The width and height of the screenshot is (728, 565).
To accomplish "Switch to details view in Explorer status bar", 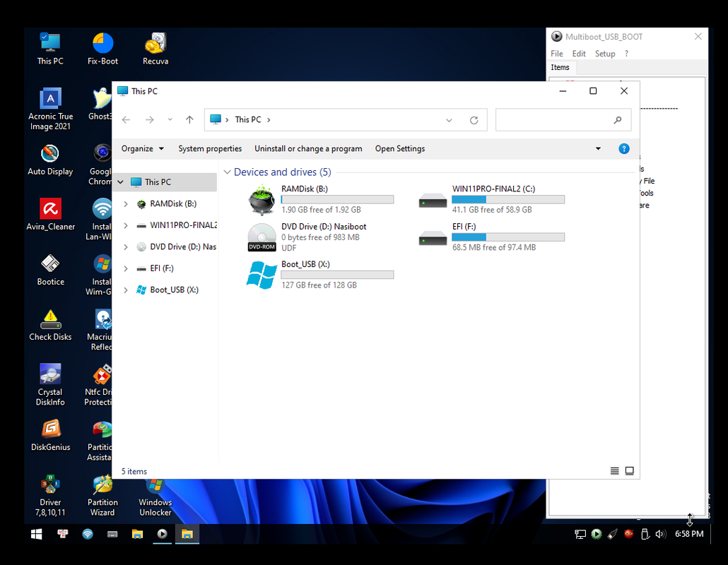I will 614,471.
